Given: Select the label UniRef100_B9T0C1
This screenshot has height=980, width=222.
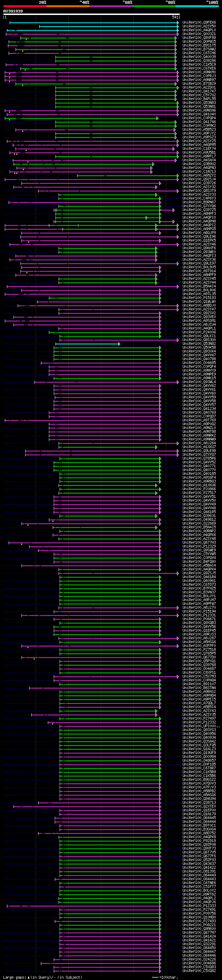Looking at the screenshot, I should coord(199,826).
